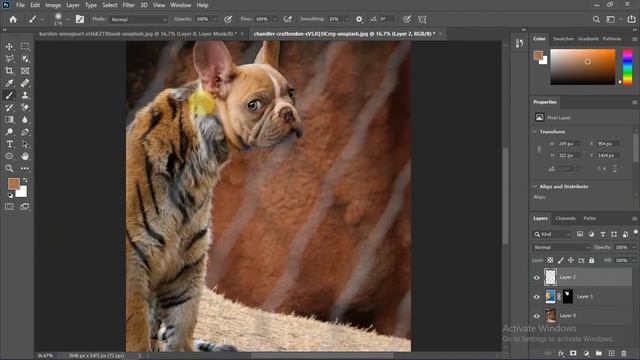Click the smoothing options gear icon

359,19
